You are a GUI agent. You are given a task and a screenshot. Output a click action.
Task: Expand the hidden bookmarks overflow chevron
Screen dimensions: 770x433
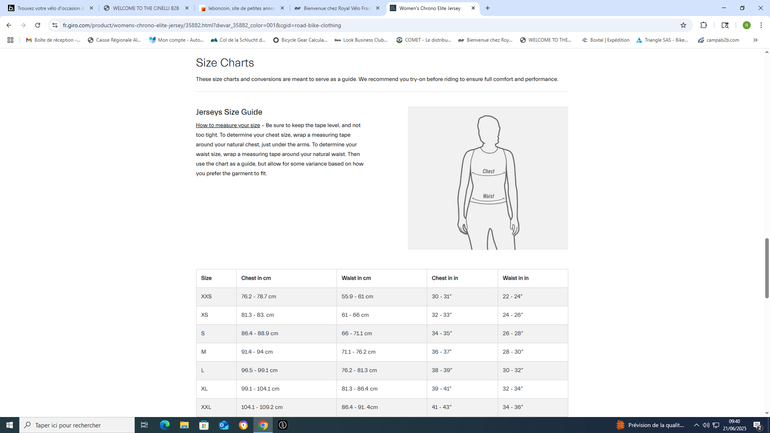point(755,40)
